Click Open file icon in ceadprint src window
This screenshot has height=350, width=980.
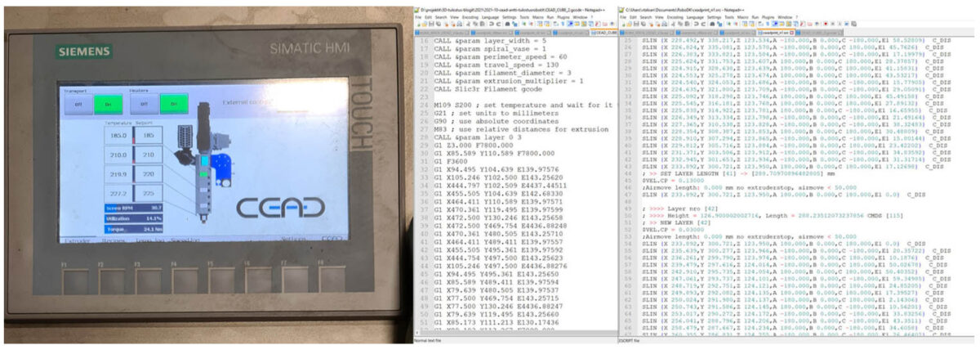[x=629, y=24]
